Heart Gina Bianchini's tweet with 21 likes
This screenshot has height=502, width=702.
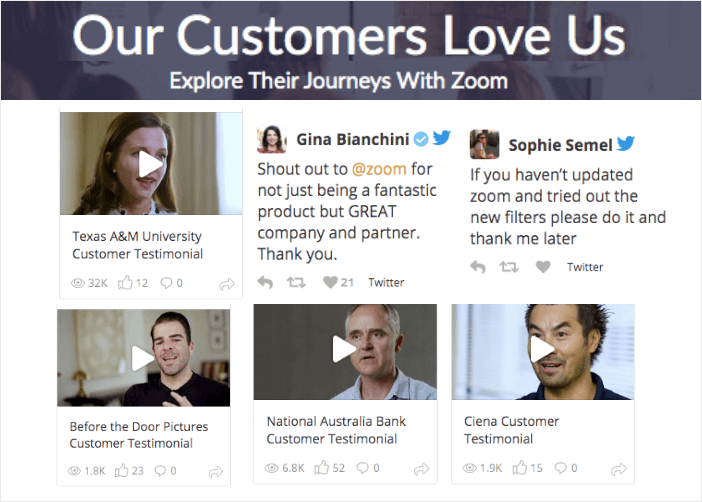330,282
